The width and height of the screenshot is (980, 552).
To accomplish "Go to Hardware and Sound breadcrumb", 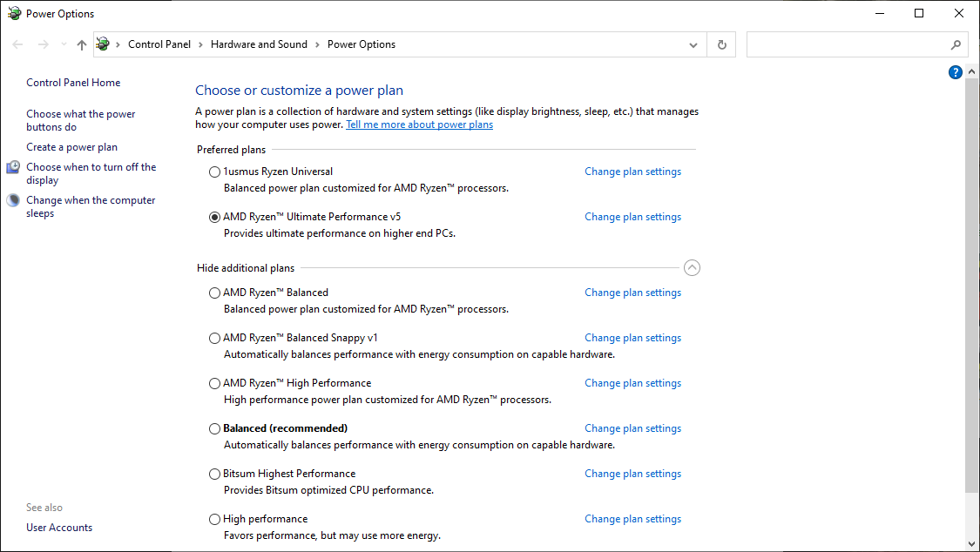I will tap(259, 44).
